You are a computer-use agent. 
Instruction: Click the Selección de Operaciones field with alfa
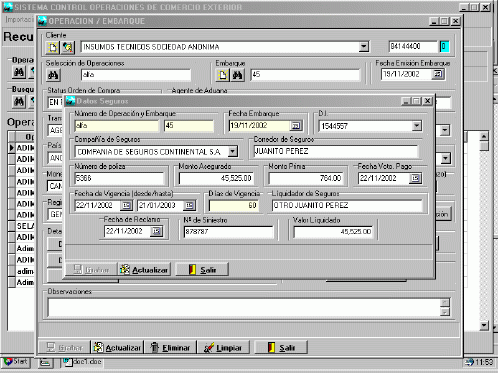pyautogui.click(x=136, y=75)
